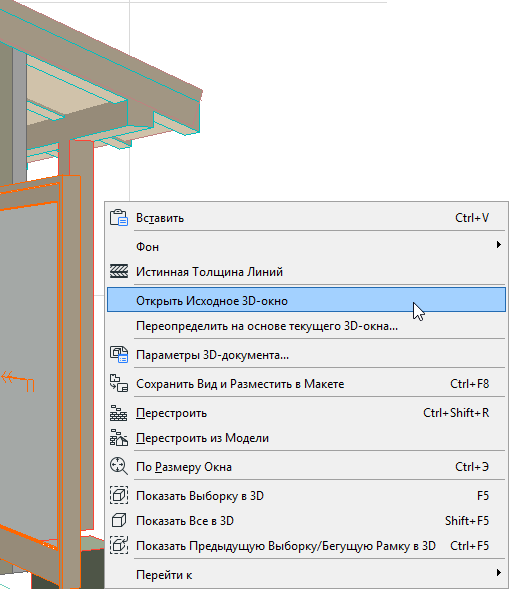Click the 3D document settings icon
The height and width of the screenshot is (589, 509).
point(119,355)
